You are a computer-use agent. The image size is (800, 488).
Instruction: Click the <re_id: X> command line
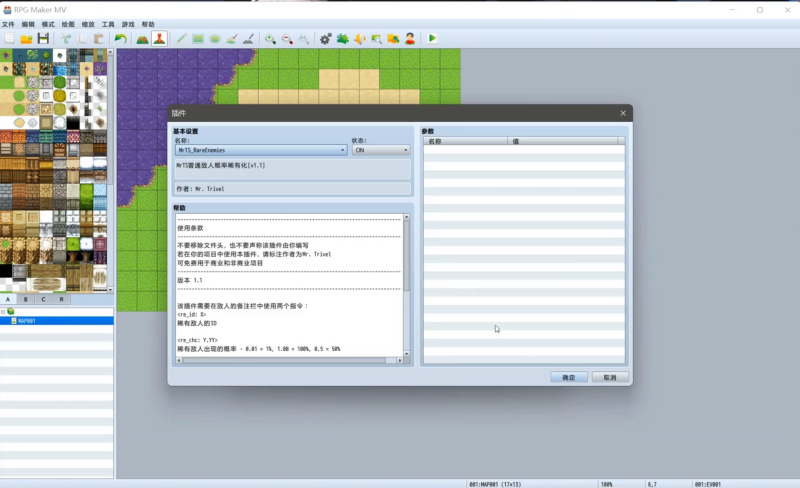(x=191, y=314)
